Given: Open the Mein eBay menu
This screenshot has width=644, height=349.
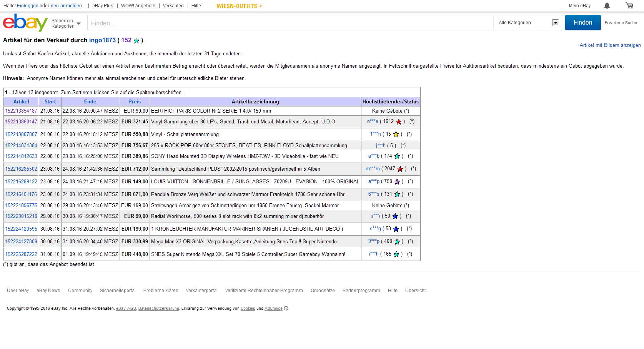Looking at the screenshot, I should [579, 6].
